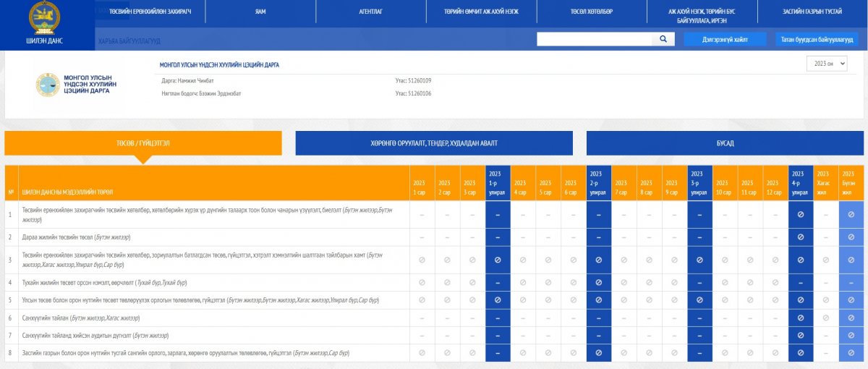Open row 4 status icon under 3-р улирал
The width and height of the screenshot is (868, 369).
(699, 281)
